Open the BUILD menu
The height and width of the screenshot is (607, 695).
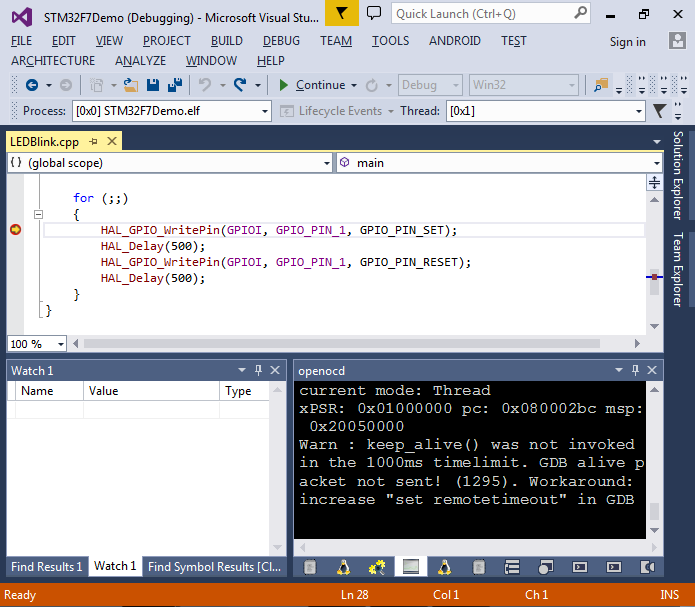tap(226, 41)
